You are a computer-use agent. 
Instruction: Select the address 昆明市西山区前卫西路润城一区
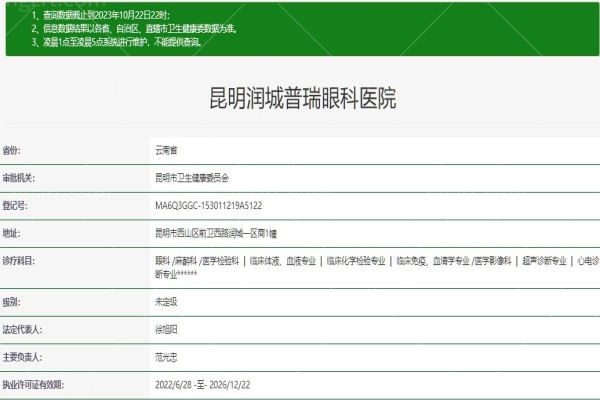(x=216, y=233)
